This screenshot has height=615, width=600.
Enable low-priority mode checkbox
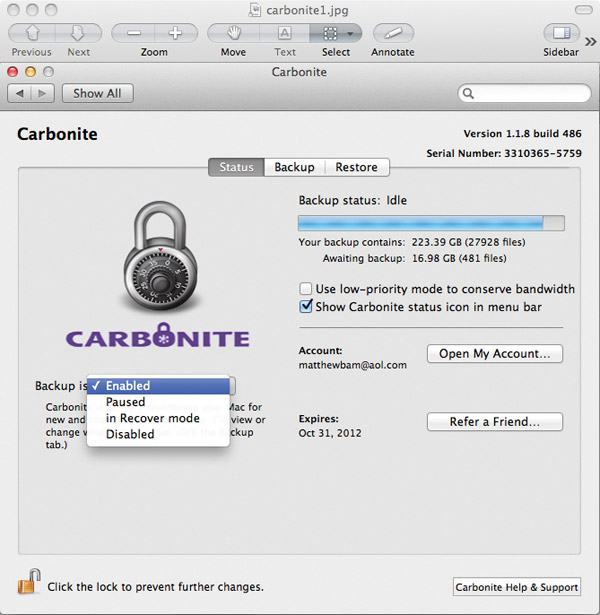tap(305, 289)
